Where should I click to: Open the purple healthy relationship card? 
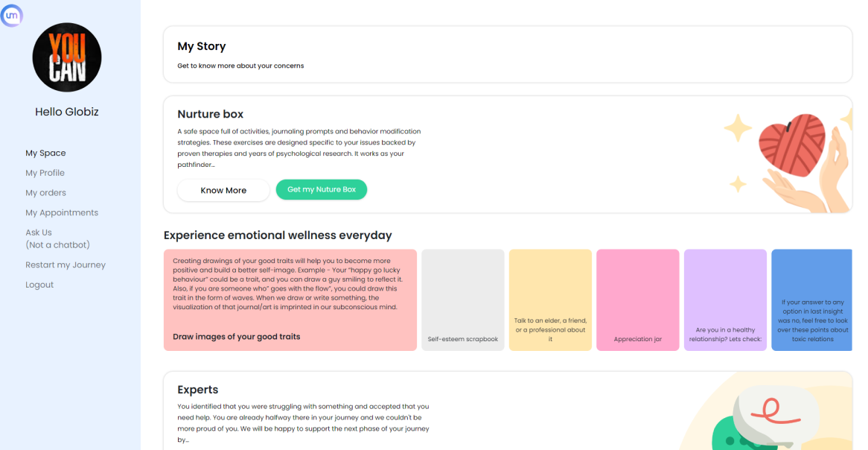[x=725, y=300]
